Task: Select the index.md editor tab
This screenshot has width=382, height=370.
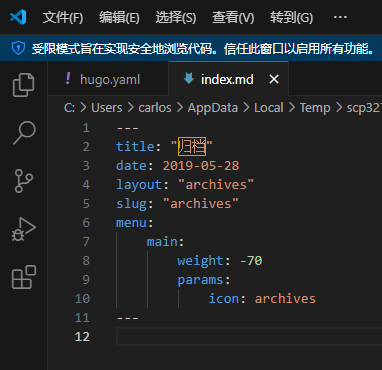Action: (x=227, y=79)
